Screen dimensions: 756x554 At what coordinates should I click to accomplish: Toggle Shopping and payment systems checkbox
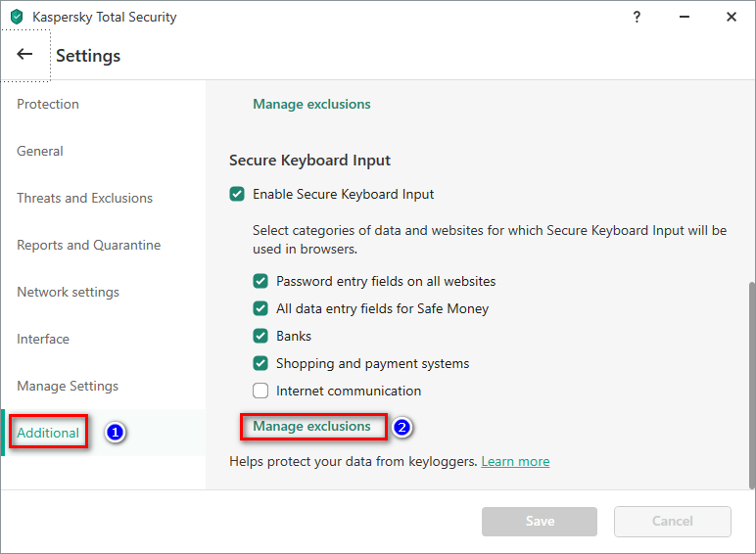(260, 363)
